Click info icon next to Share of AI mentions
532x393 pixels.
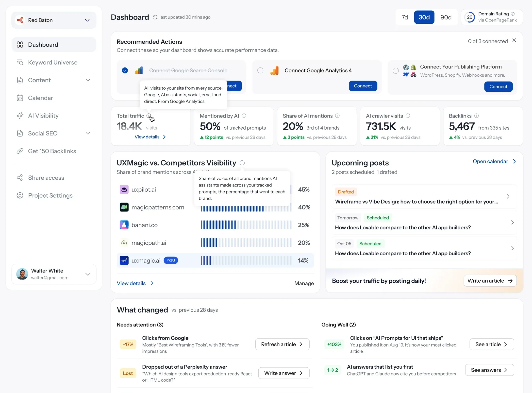[x=337, y=116]
